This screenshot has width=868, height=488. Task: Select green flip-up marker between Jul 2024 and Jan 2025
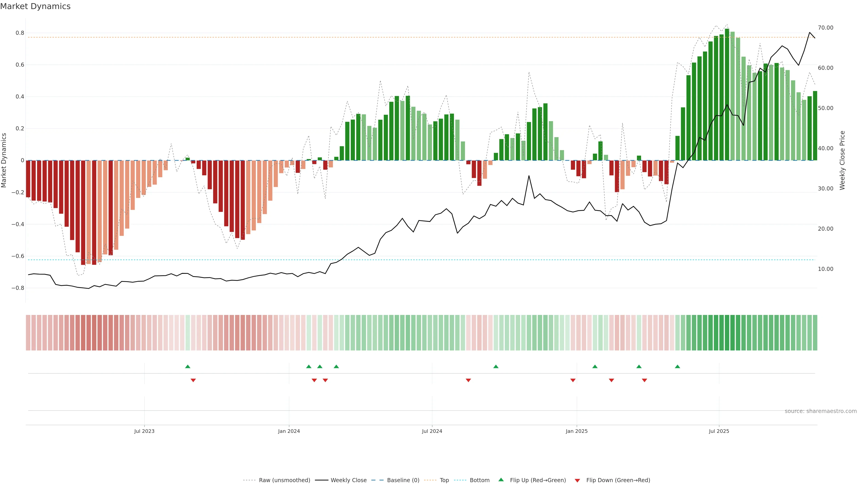(x=496, y=366)
